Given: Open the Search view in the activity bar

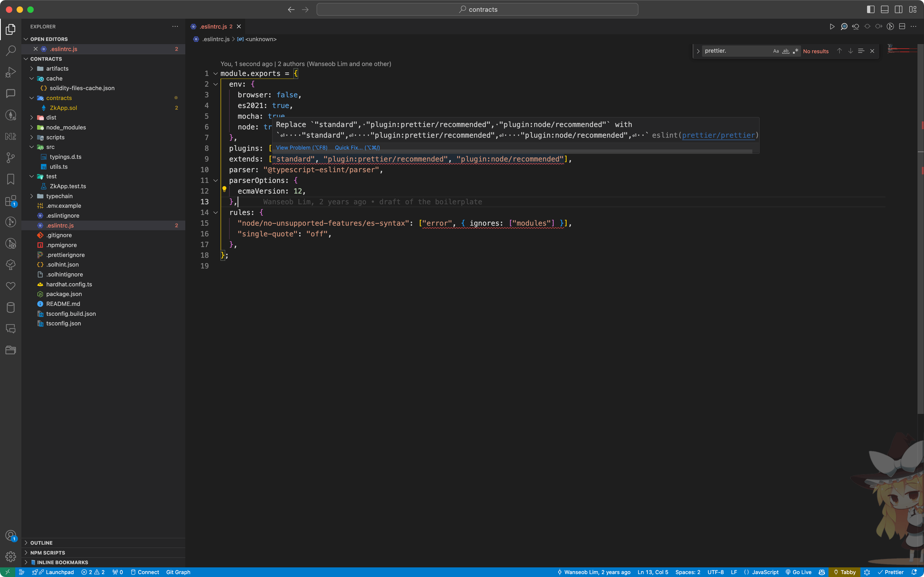Looking at the screenshot, I should (x=11, y=50).
